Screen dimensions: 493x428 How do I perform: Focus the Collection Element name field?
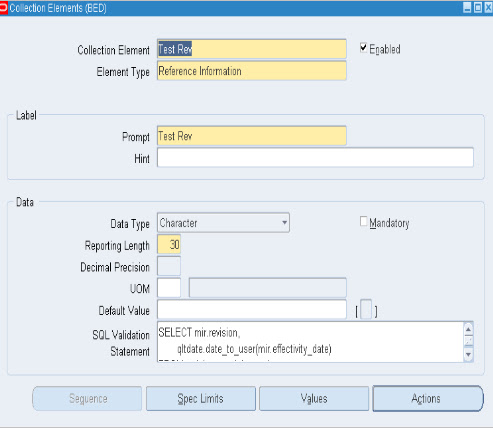pos(252,49)
